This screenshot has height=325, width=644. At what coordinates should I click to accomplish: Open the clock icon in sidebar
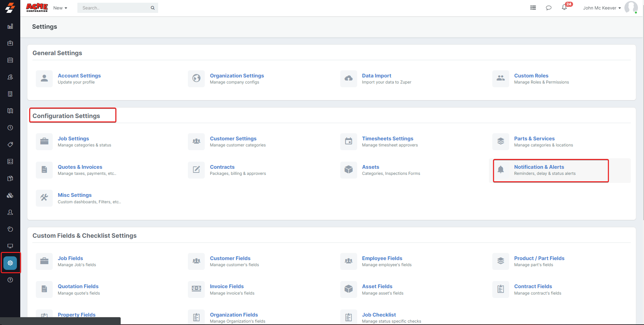(10, 128)
